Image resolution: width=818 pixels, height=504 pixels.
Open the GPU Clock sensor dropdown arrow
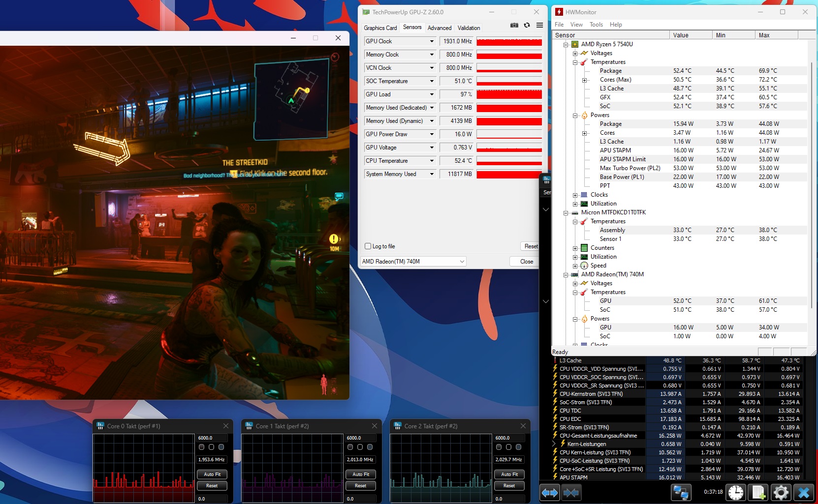coord(432,41)
